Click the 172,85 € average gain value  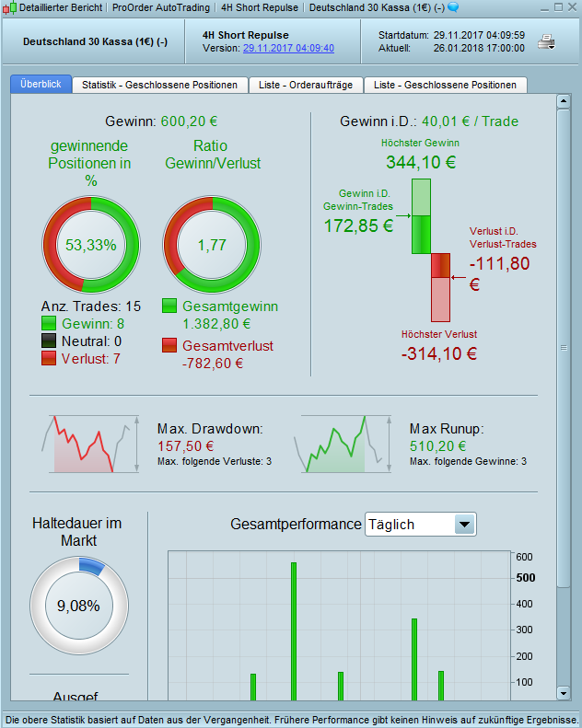[x=358, y=225]
